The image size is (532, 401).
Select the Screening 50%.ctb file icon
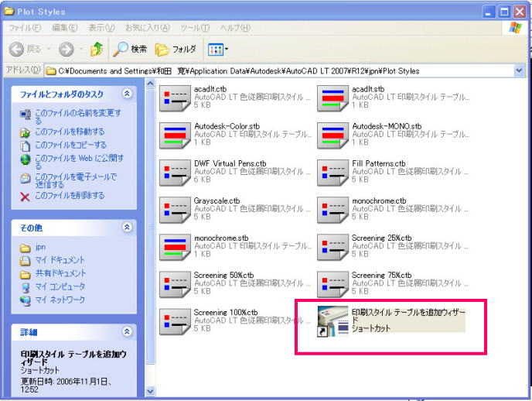point(175,284)
